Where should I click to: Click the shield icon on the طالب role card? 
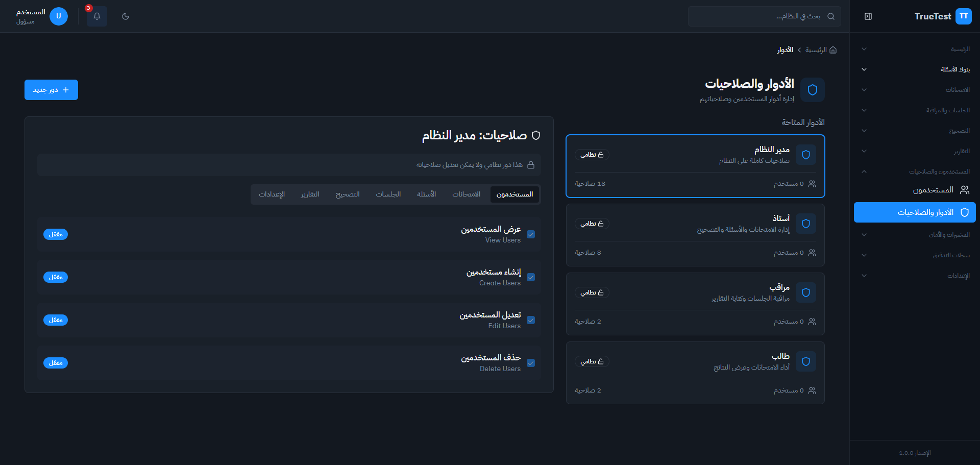(x=806, y=361)
